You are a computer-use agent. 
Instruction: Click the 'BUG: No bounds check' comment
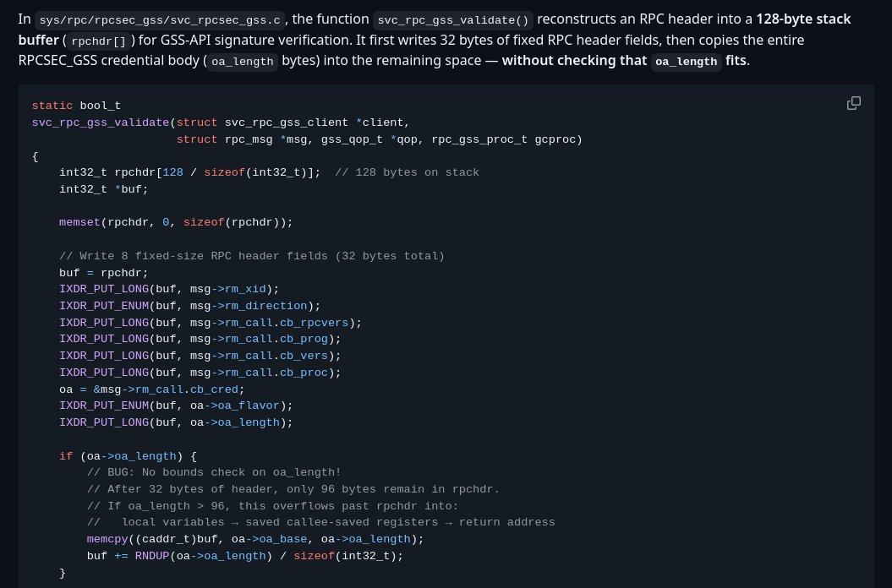point(214,472)
